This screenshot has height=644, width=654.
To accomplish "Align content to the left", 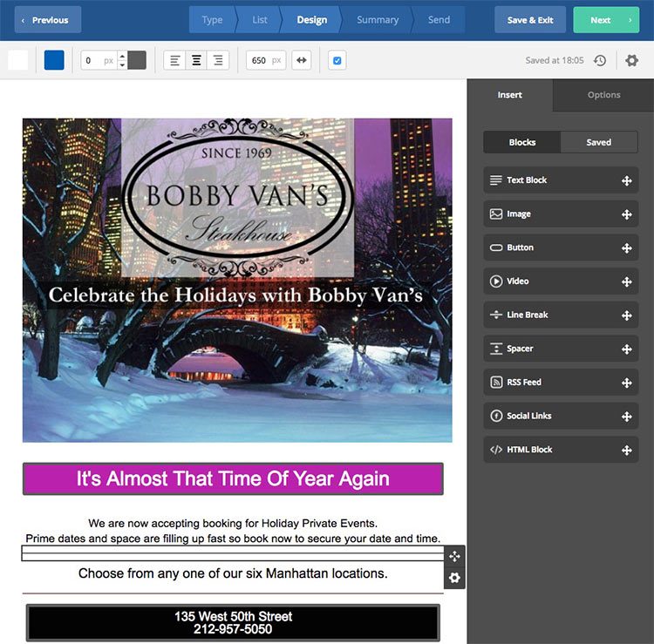I will tap(174, 60).
